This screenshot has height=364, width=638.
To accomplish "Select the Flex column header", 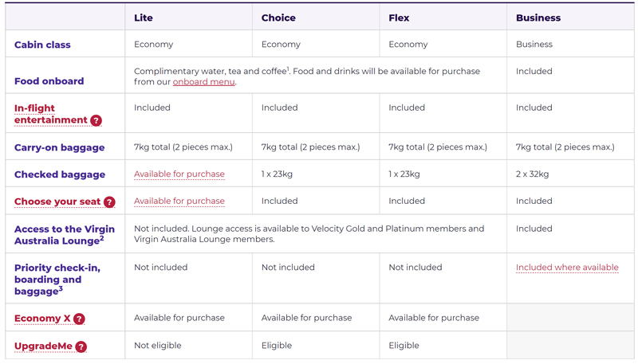I will [x=399, y=18].
